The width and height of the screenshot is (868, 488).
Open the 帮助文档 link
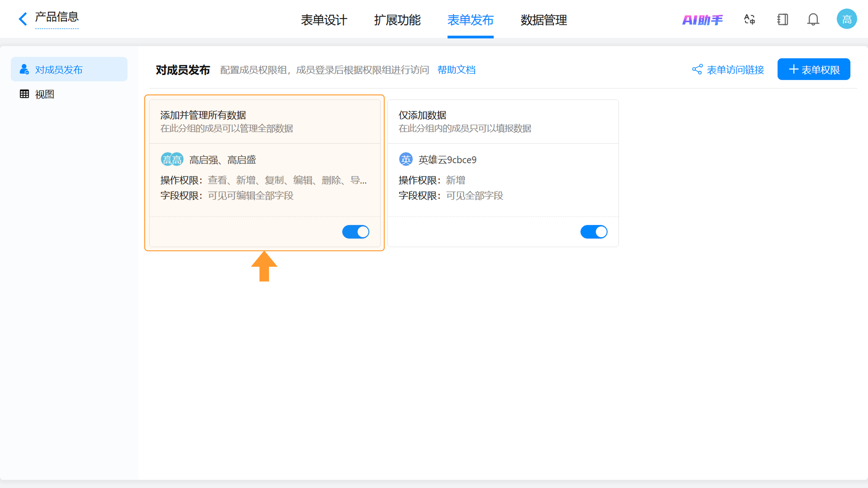(456, 70)
